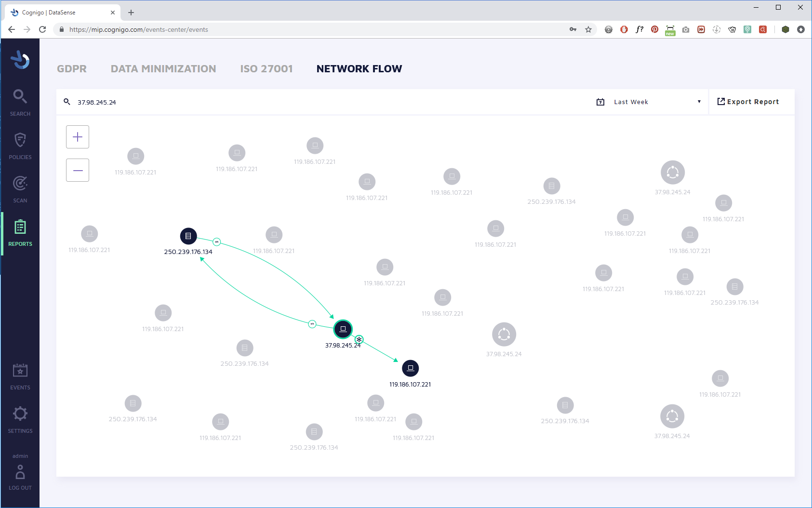The width and height of the screenshot is (812, 508).
Task: Click the calendar icon beside Last Week
Action: (x=600, y=102)
